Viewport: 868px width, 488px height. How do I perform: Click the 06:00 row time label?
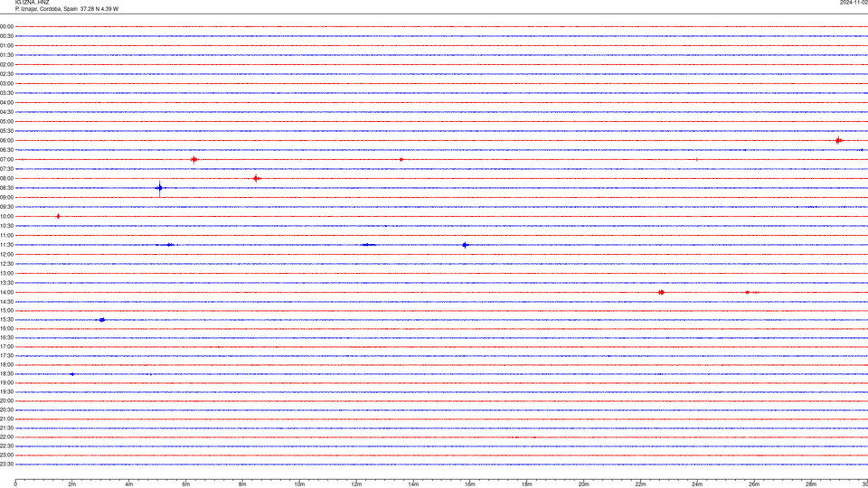(x=6, y=141)
